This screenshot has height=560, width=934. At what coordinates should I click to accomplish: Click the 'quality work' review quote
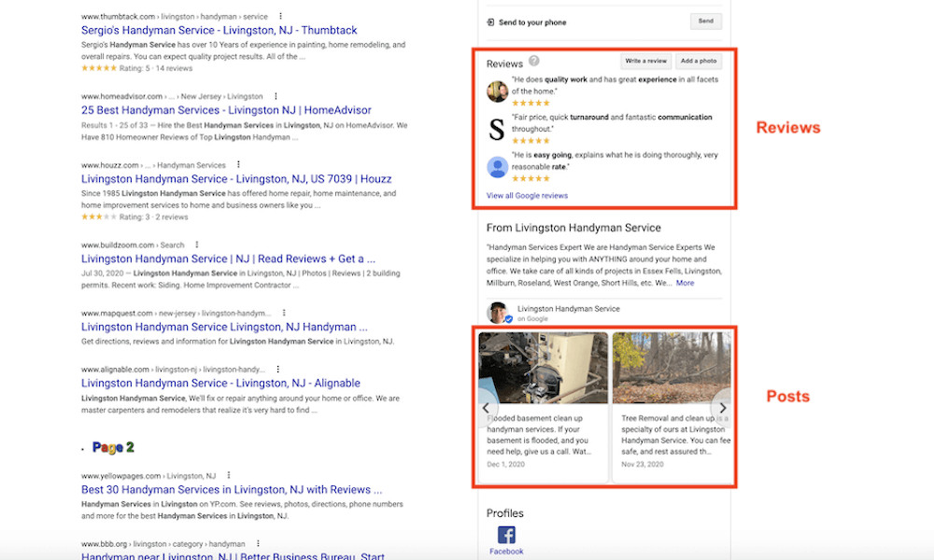(616, 85)
